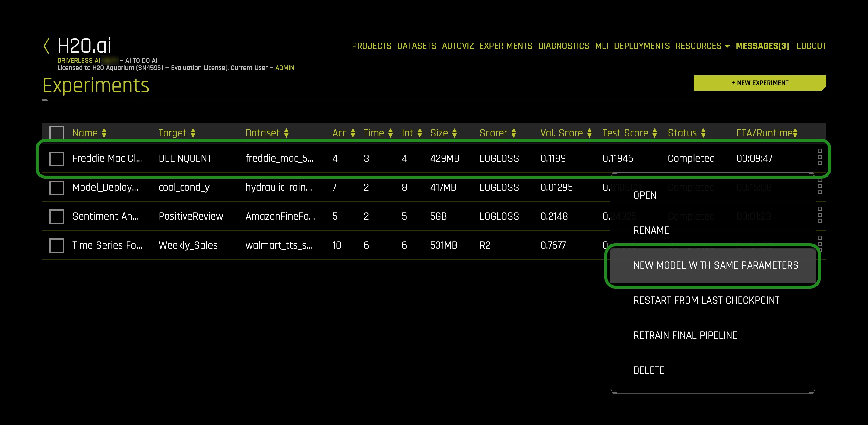Image resolution: width=868 pixels, height=425 pixels.
Task: Check the Sentiment An... experiment checkbox
Action: coord(57,216)
